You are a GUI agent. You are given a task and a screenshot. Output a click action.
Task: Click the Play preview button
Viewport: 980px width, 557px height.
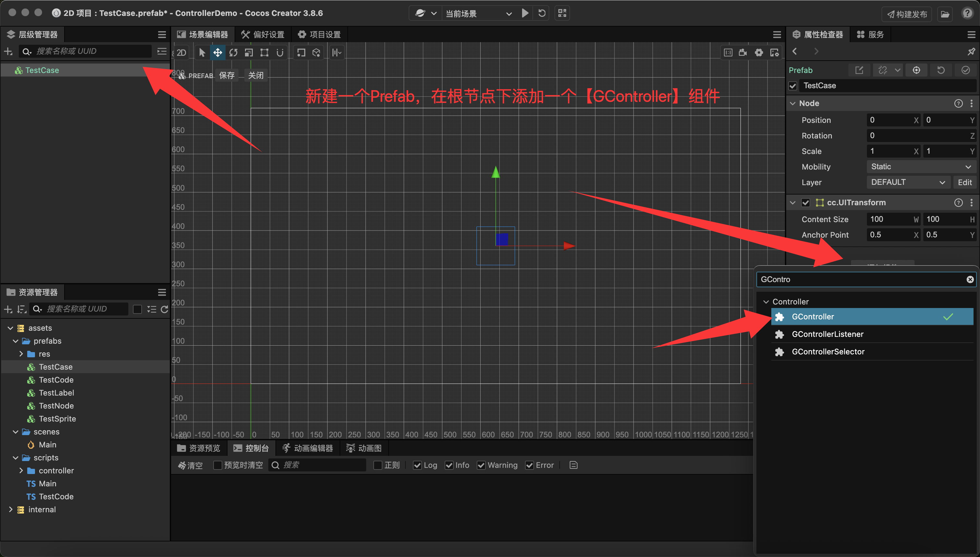point(525,13)
